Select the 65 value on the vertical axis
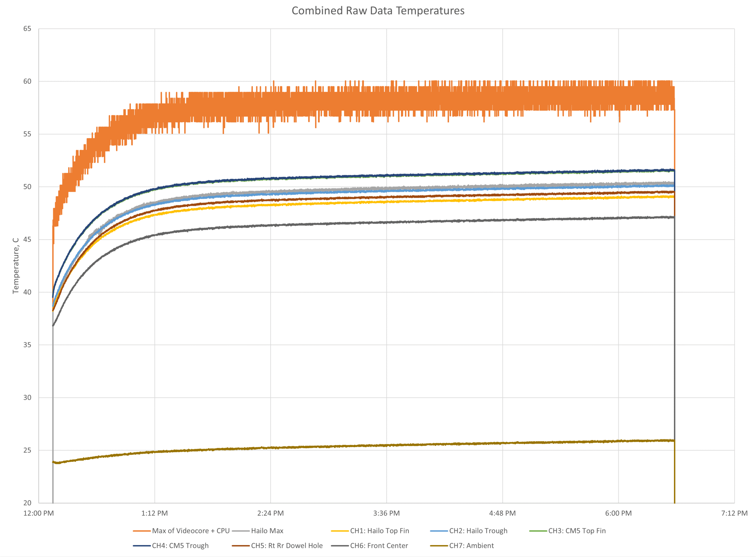The image size is (756, 557). (x=28, y=29)
